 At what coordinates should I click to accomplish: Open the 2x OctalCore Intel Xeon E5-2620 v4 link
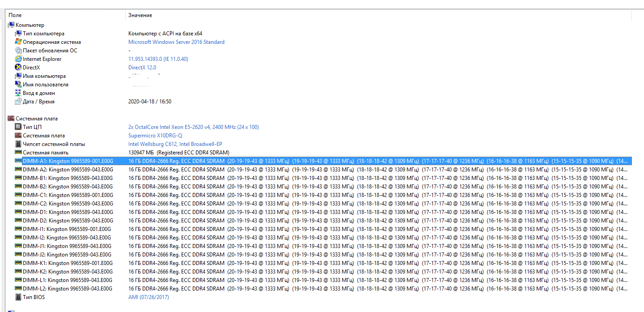click(x=194, y=127)
